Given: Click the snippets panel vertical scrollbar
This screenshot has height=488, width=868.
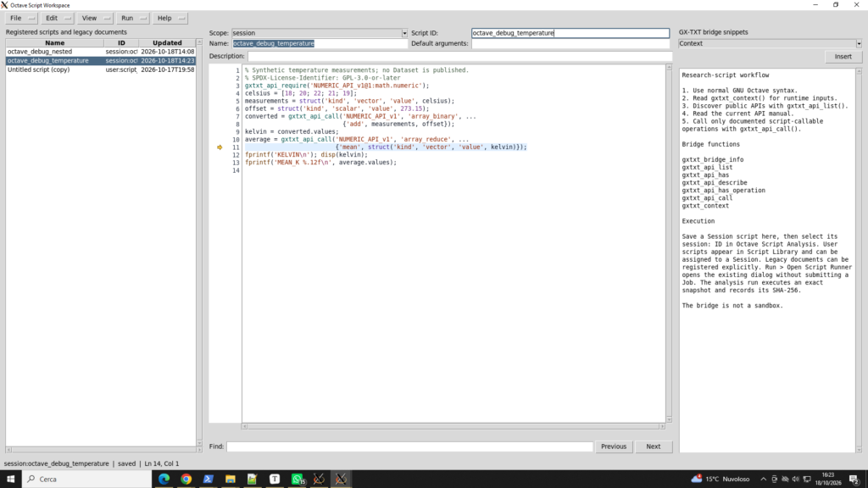Looking at the screenshot, I should pyautogui.click(x=859, y=260).
